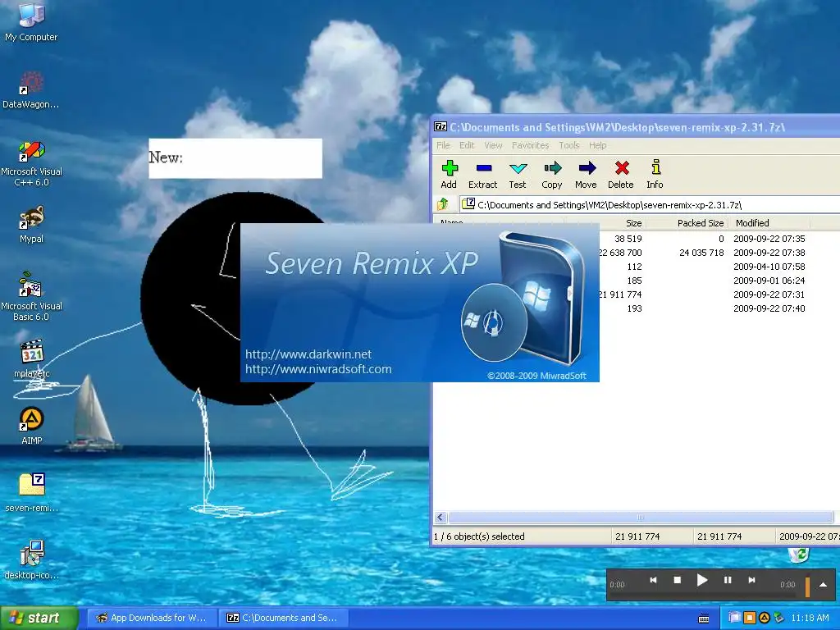Viewport: 840px width, 630px height.
Task: Sort by the Modified column header
Action: [x=769, y=223]
